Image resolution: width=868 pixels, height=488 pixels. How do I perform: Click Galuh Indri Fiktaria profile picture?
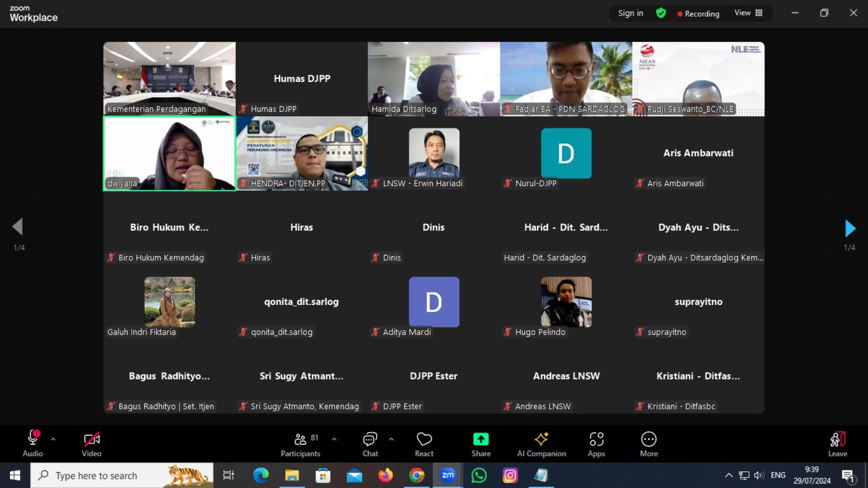170,301
